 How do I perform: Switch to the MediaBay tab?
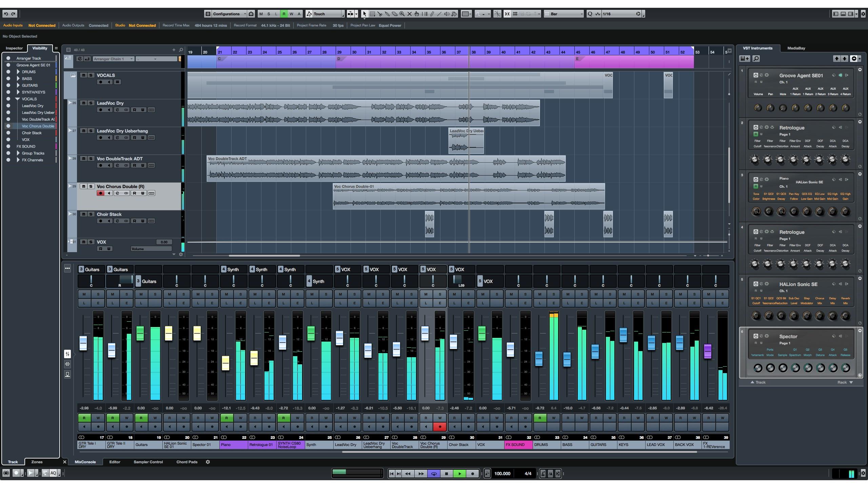coord(796,48)
